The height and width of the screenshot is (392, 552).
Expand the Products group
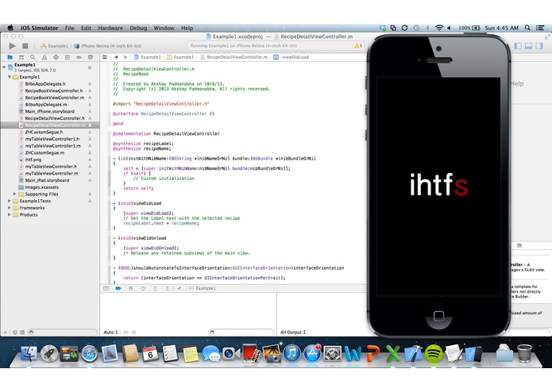tap(10, 215)
